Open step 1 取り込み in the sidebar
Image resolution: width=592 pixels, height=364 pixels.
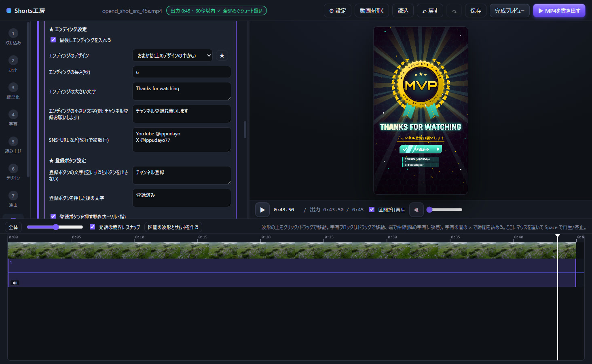(13, 37)
